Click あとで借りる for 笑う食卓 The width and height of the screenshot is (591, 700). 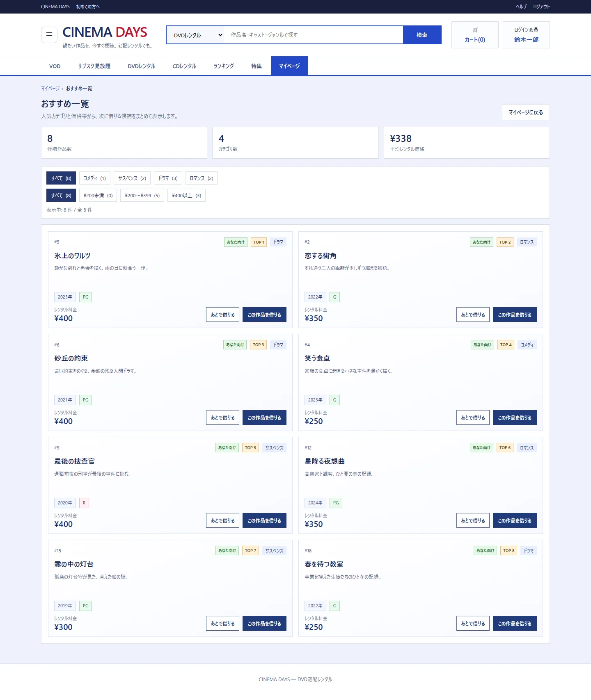pos(473,417)
